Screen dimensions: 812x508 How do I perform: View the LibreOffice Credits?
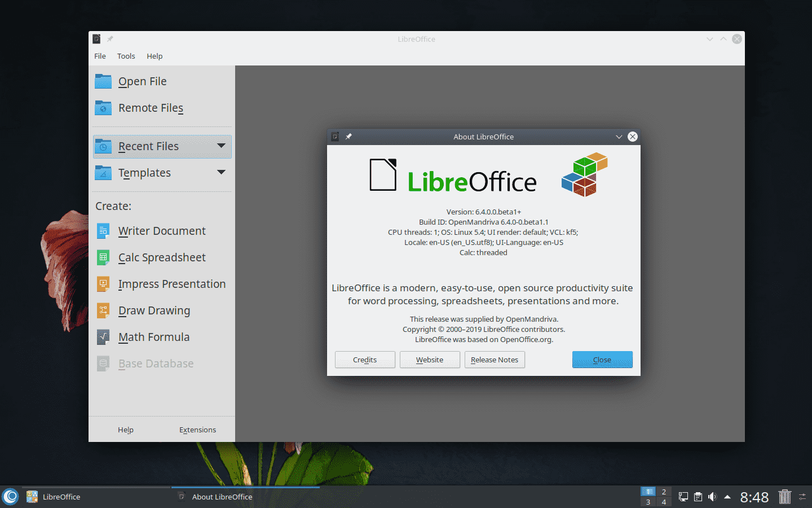[365, 360]
